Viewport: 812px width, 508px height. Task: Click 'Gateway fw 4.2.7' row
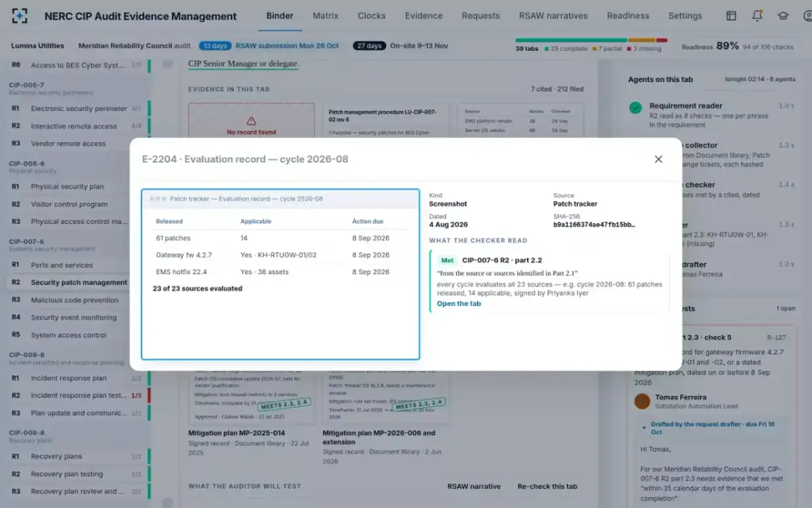coord(281,255)
